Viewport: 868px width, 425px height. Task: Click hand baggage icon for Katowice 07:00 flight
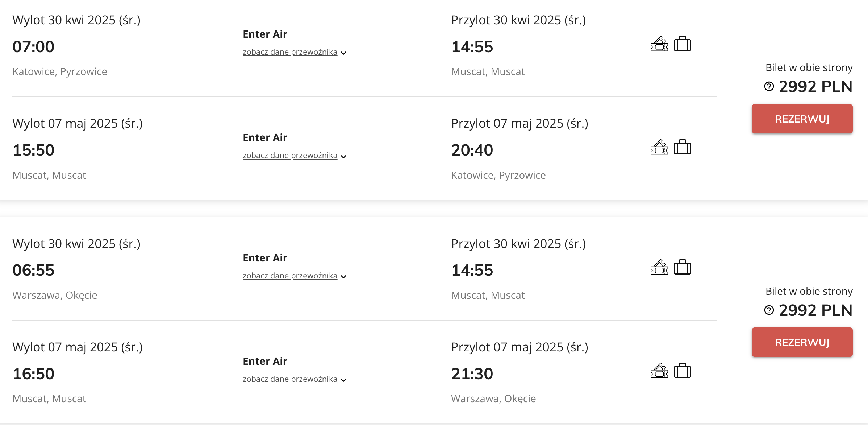659,44
